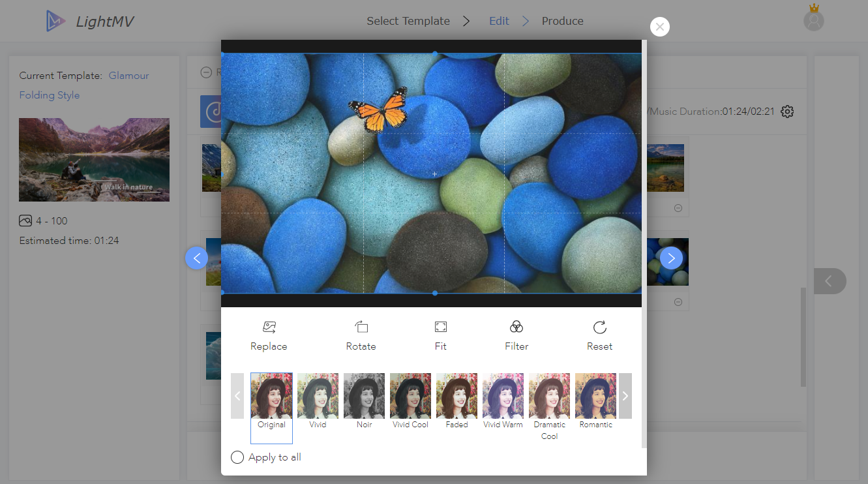Apply the Noir filter
The width and height of the screenshot is (868, 484).
tap(364, 396)
